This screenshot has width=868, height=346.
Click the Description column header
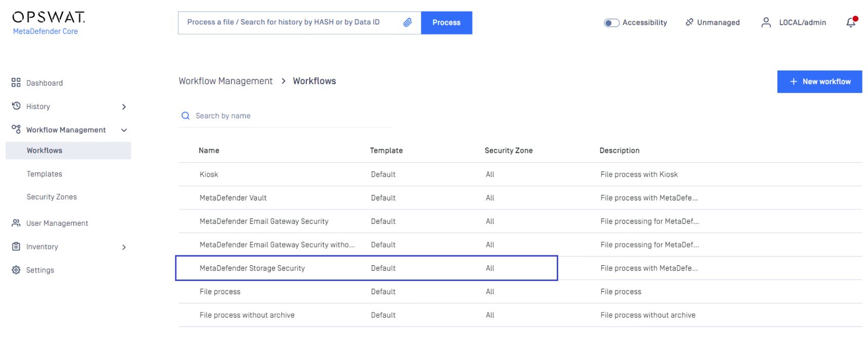[x=620, y=151]
